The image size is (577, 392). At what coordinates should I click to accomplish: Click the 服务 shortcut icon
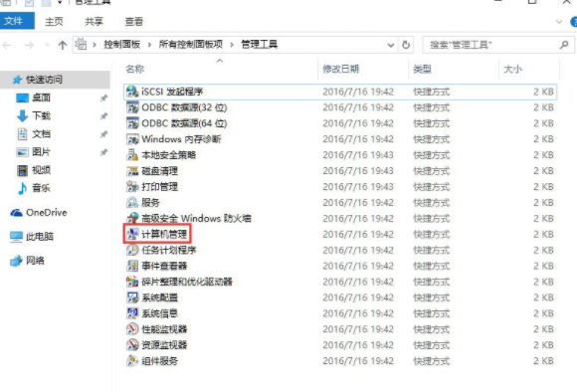click(x=132, y=202)
